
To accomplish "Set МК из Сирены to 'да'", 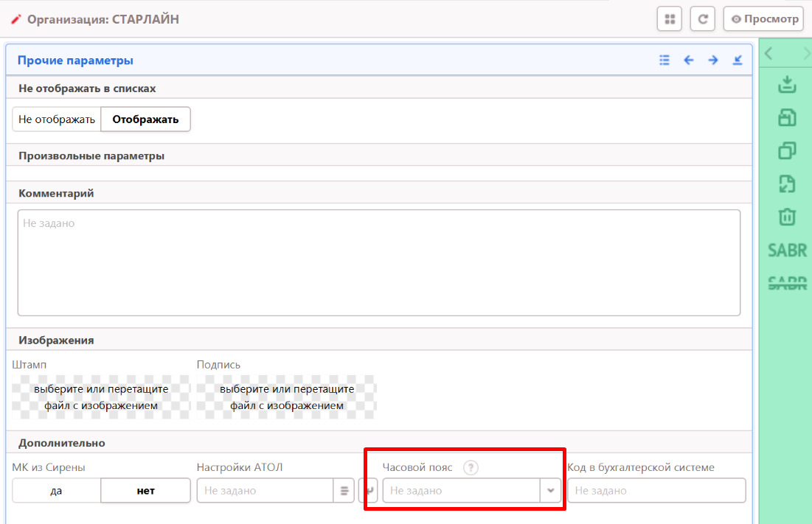I will click(x=56, y=491).
